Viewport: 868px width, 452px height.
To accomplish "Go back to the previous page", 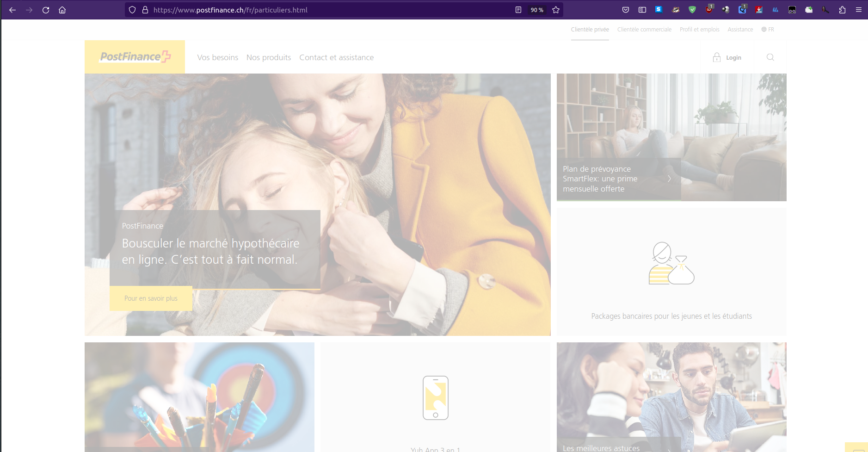I will 12,10.
